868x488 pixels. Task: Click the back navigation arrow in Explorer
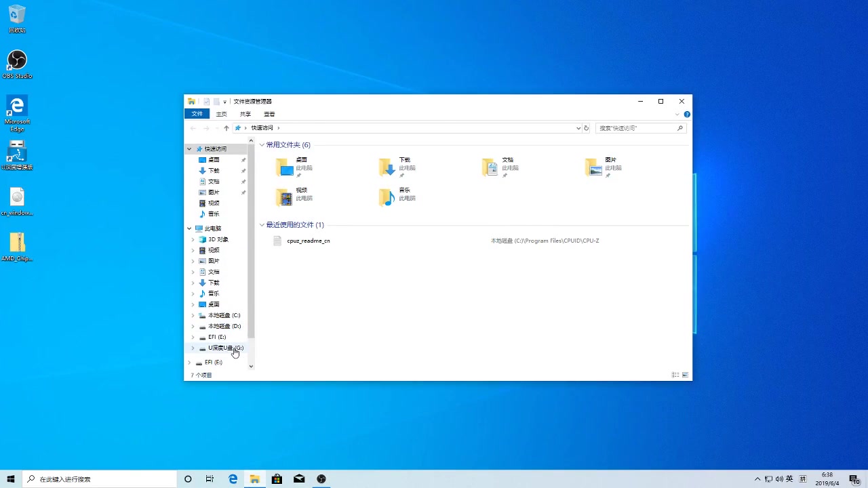pyautogui.click(x=193, y=128)
